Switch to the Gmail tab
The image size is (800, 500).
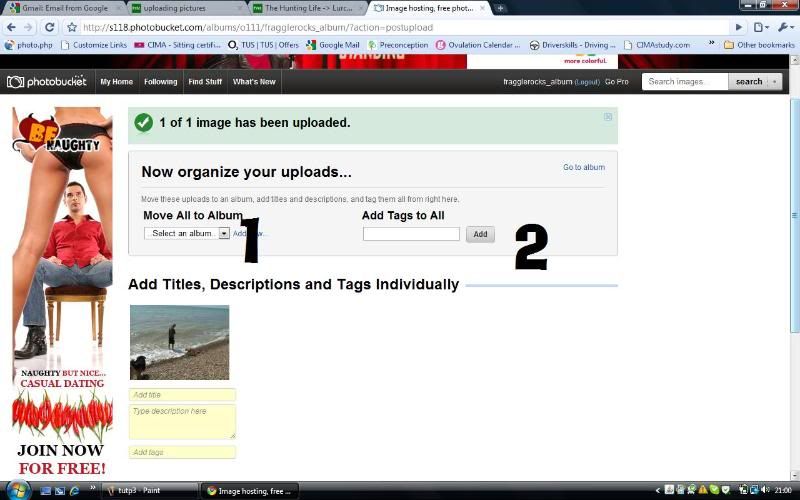click(62, 8)
